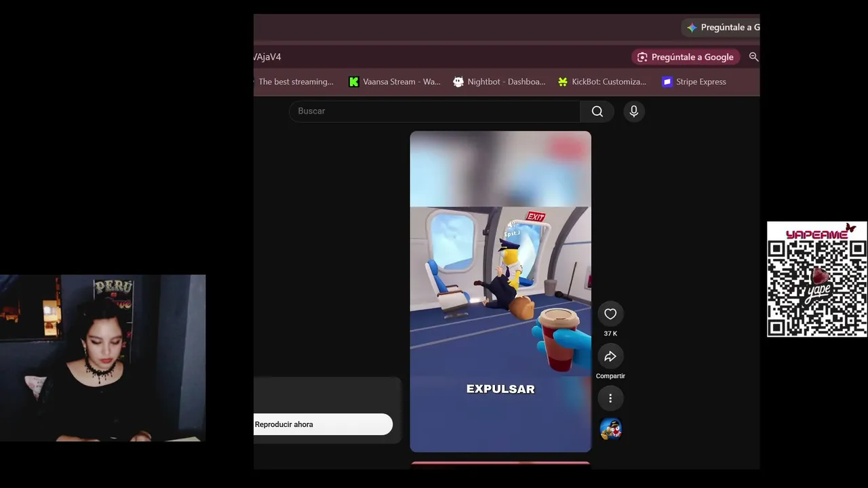This screenshot has height=488, width=868.
Task: Open the three-dot more options menu
Action: point(610,399)
